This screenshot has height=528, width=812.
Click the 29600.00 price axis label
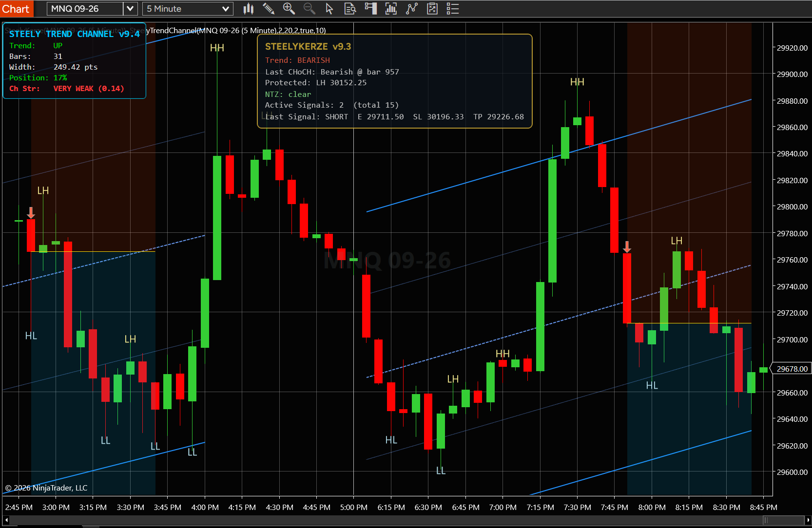(792, 472)
